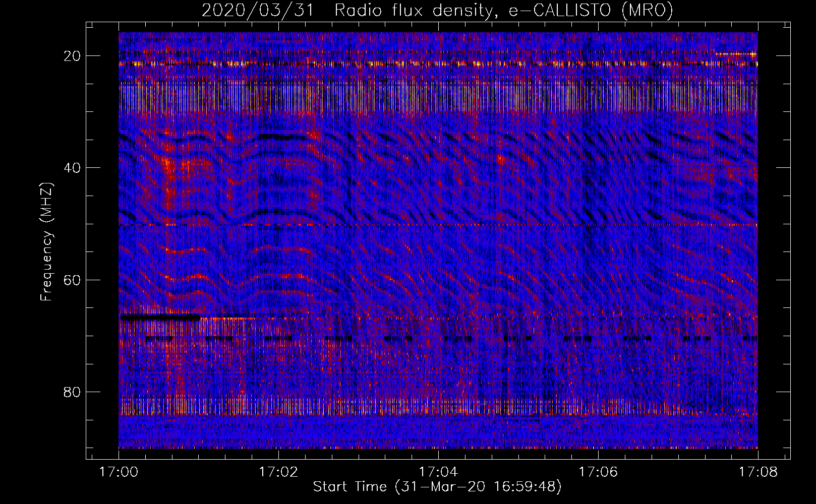Click the '40' frequency tick label
816x504 pixels.
(73, 168)
